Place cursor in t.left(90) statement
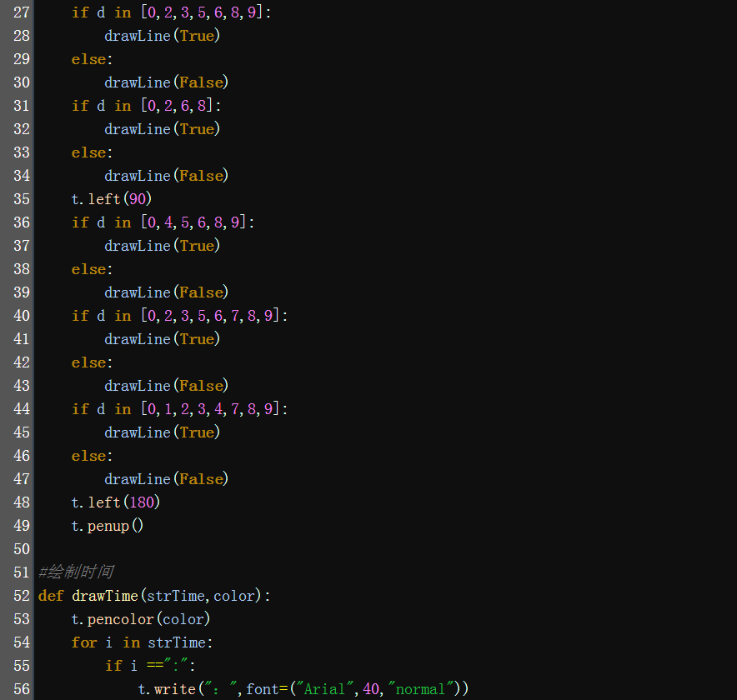 tap(112, 199)
